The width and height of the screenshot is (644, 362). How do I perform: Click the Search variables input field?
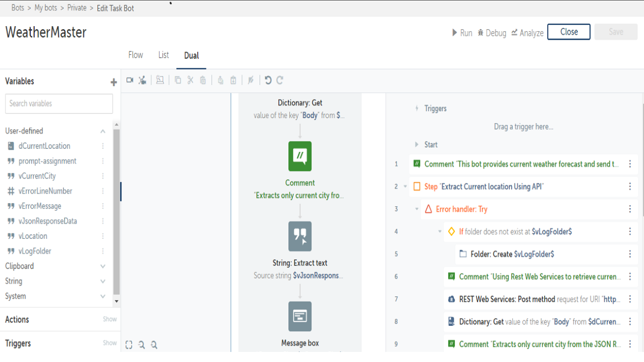click(59, 104)
